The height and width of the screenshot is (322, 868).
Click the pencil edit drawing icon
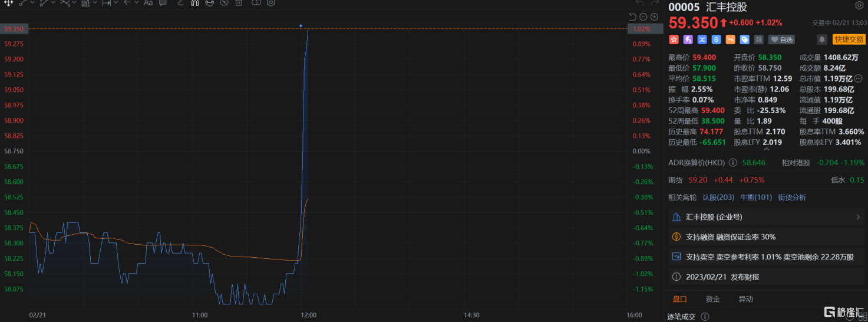pos(180,3)
